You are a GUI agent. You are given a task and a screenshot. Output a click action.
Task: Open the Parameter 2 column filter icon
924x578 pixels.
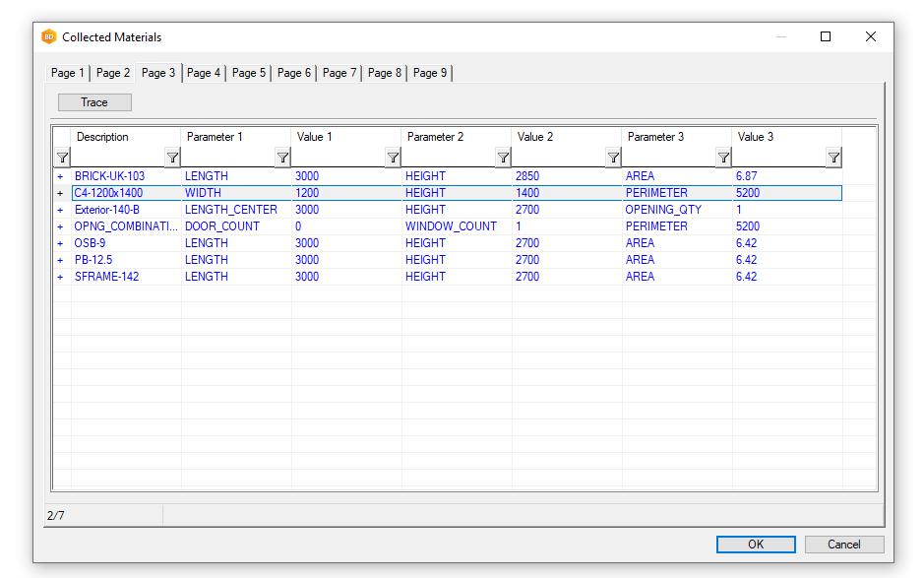point(503,158)
